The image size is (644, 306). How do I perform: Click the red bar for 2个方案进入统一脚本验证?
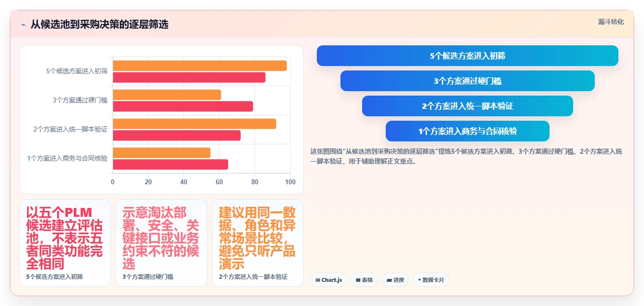177,136
